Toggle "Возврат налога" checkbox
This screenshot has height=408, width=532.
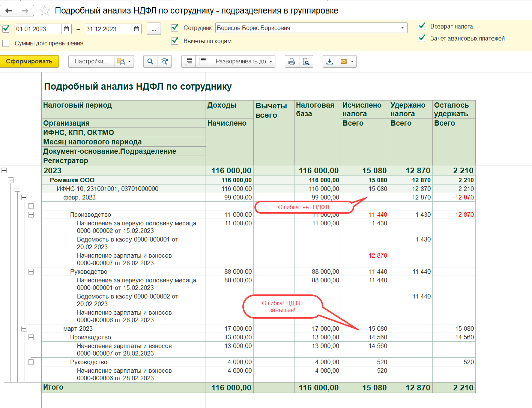[422, 26]
